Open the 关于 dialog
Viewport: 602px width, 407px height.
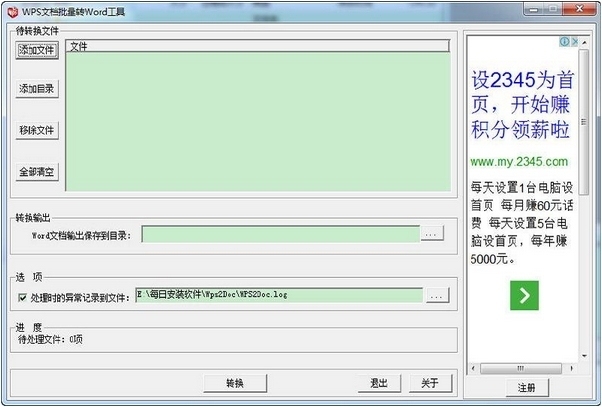430,383
